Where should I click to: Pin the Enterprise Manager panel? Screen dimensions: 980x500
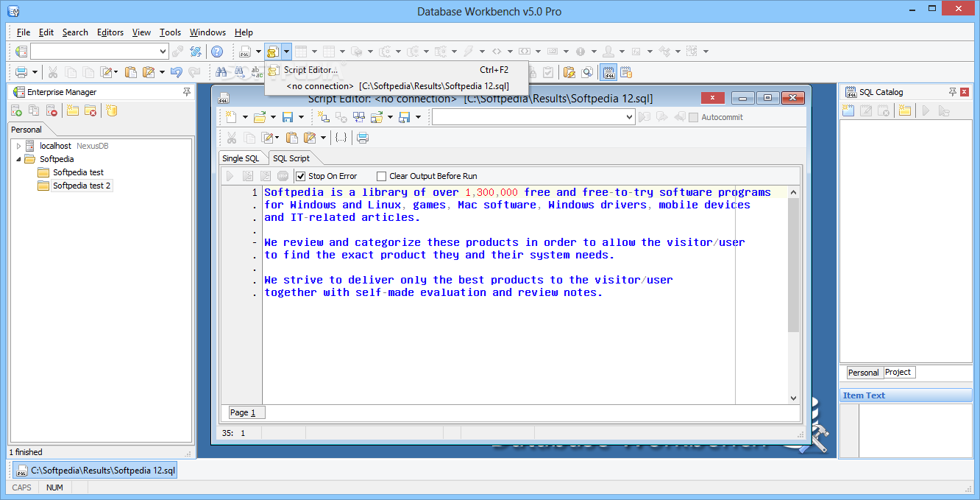coord(187,92)
